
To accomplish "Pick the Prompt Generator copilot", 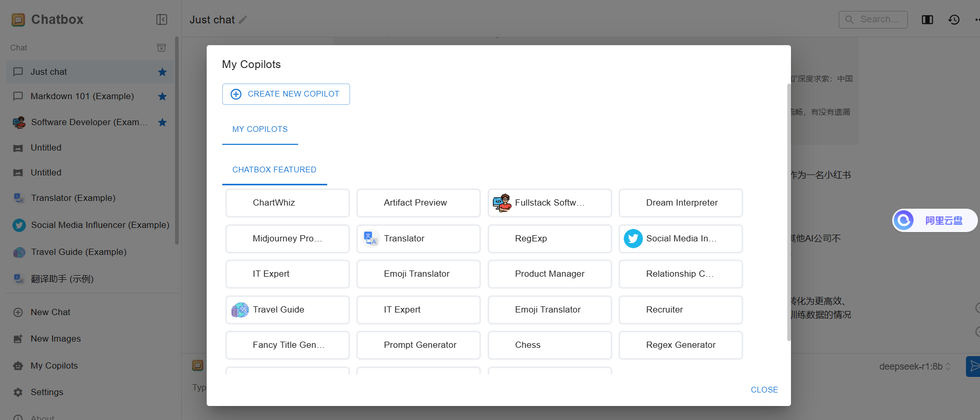I will (419, 345).
